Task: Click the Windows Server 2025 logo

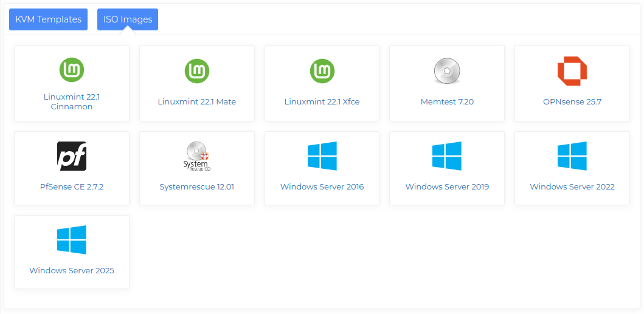Action: point(72,240)
